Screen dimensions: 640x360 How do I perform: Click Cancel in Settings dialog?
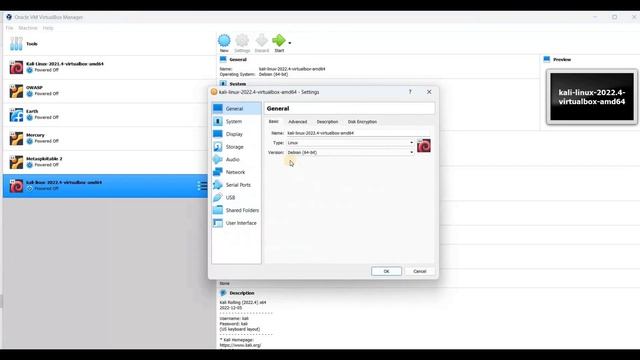click(x=420, y=271)
